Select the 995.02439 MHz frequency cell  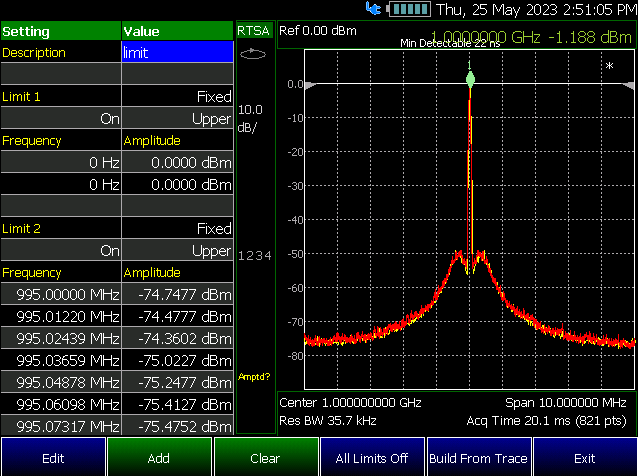(61, 338)
